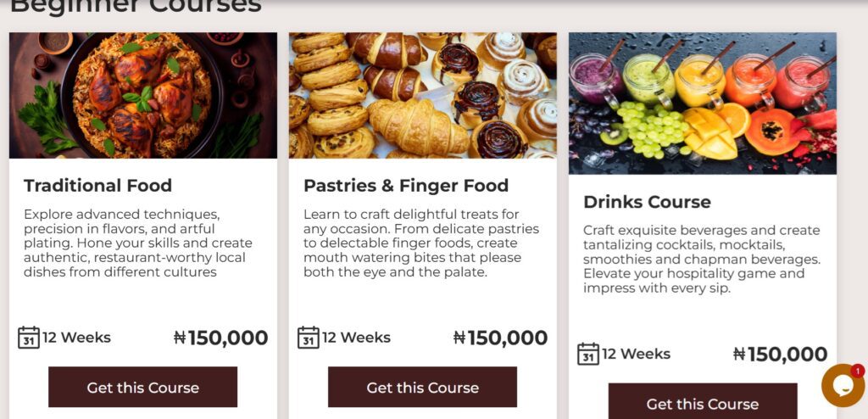The height and width of the screenshot is (419, 868).
Task: Click the Pastries course ₦150,000 price
Action: [x=500, y=338]
